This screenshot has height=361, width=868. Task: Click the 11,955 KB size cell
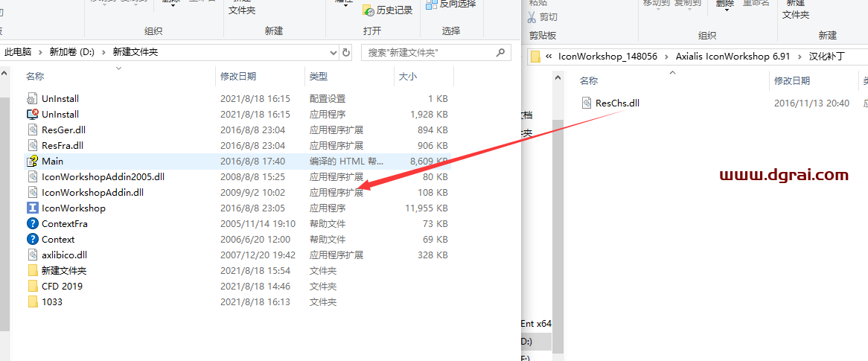point(427,208)
